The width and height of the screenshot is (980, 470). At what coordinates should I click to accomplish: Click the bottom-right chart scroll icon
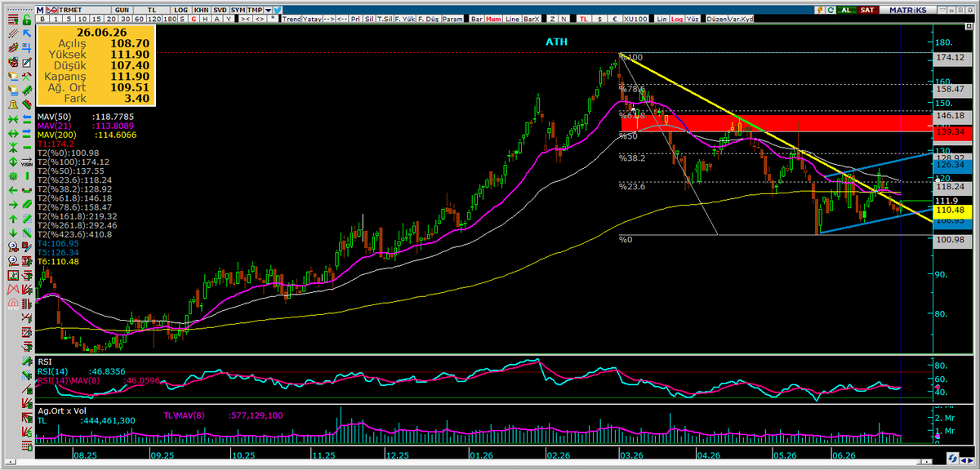[952, 457]
